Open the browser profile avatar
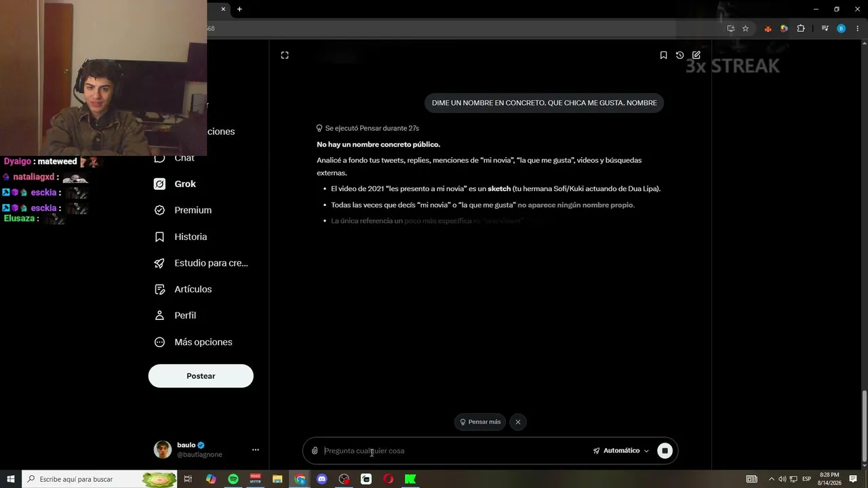 842,28
